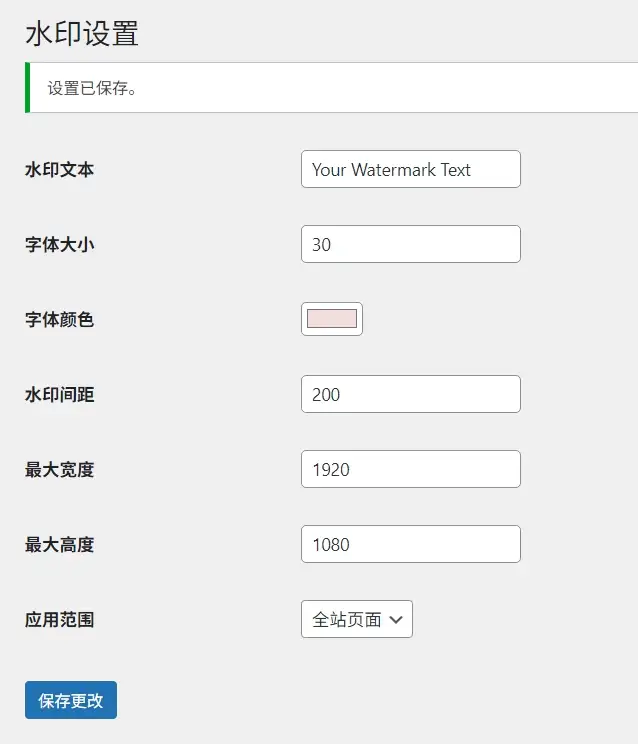Click the chevron arrow on 全站页面 select

[x=396, y=620]
